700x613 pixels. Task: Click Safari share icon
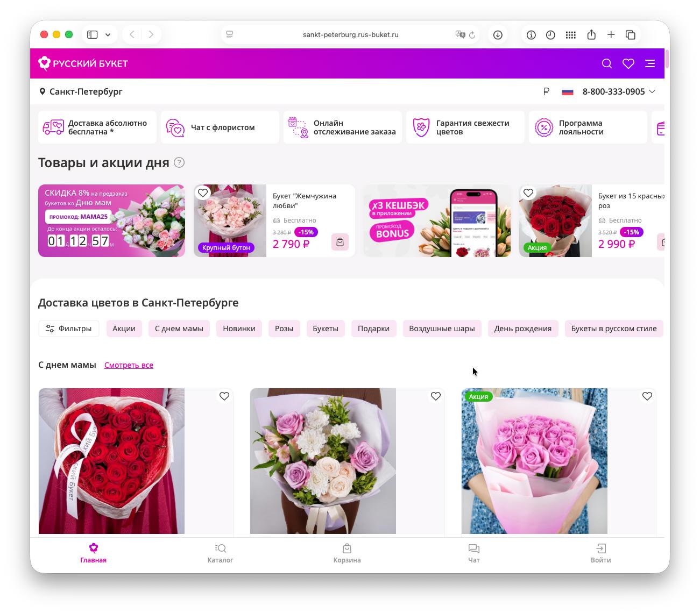(591, 35)
